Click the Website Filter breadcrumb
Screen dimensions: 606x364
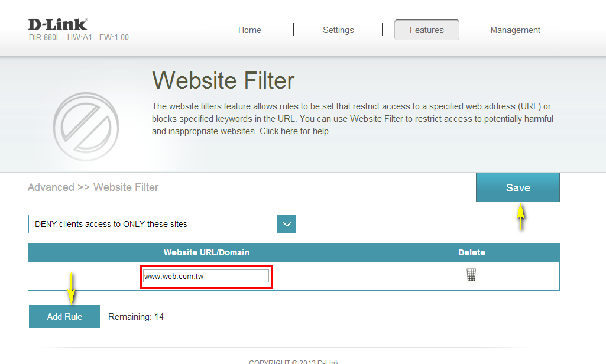point(126,187)
